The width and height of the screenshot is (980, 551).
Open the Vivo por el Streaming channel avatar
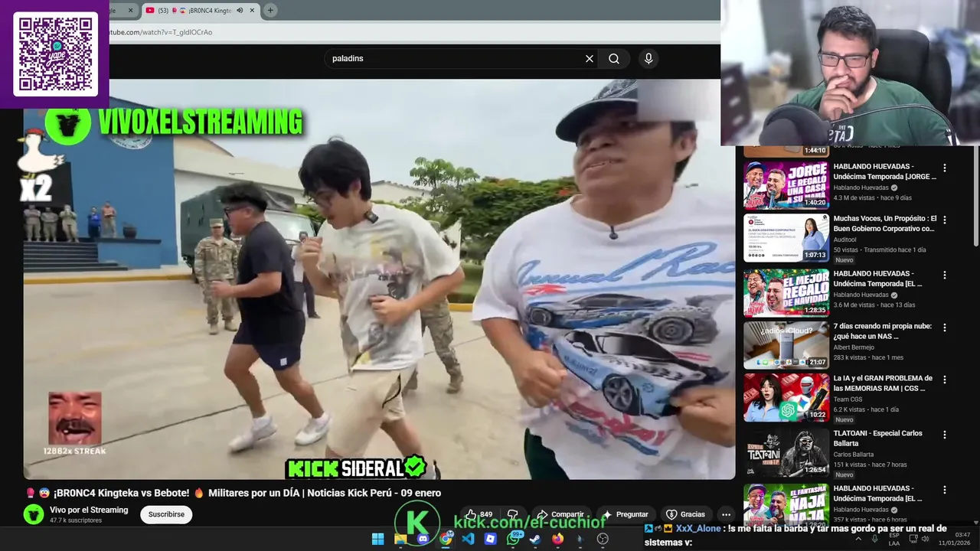point(34,514)
